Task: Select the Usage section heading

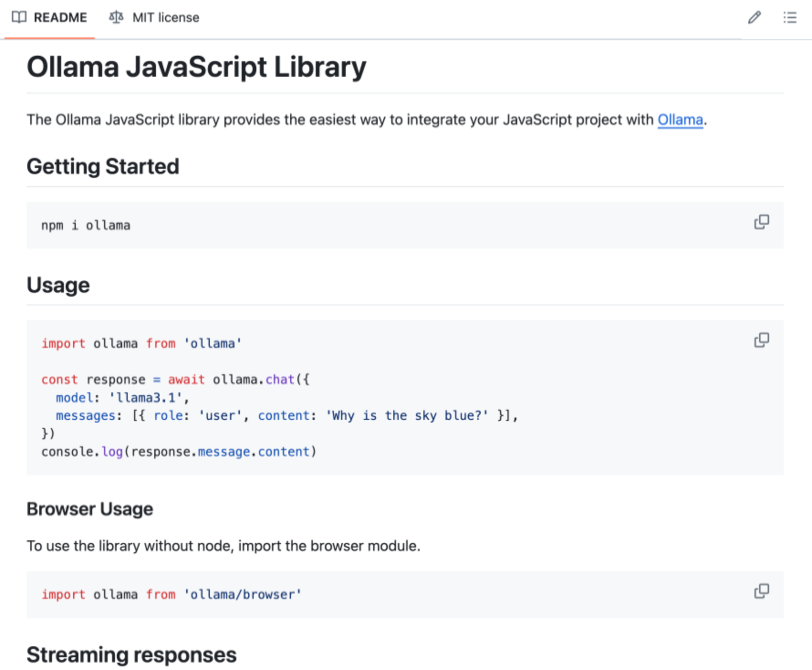Action: 58,284
